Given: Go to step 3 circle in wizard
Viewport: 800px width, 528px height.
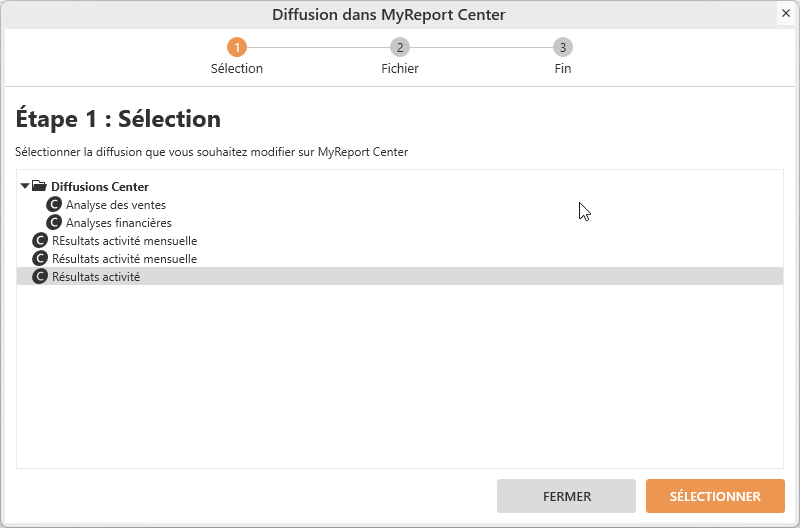Looking at the screenshot, I should click(563, 47).
